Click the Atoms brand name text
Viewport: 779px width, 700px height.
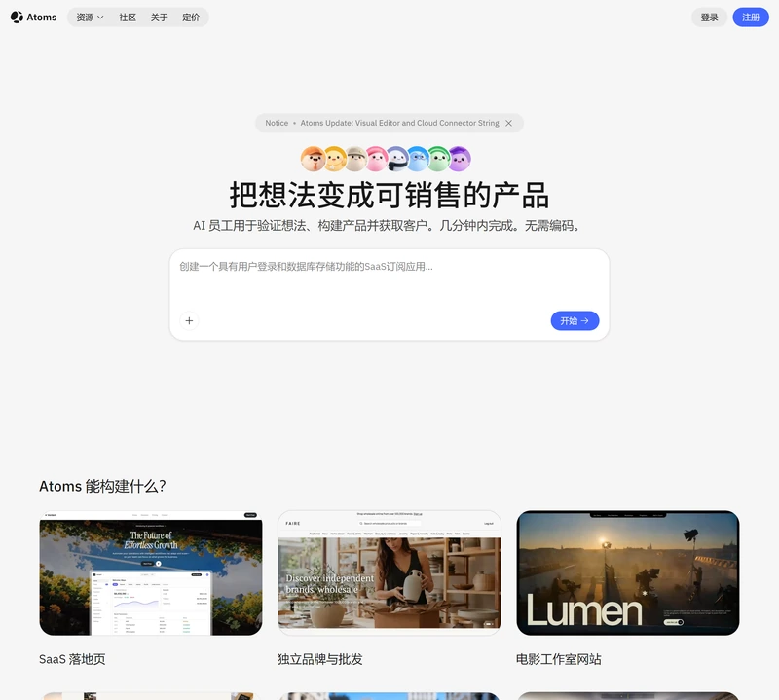click(x=42, y=18)
